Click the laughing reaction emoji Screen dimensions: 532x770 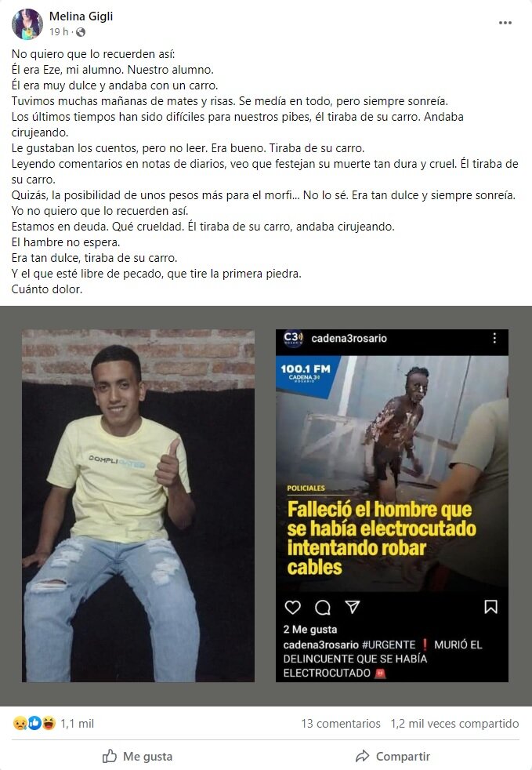tap(49, 723)
